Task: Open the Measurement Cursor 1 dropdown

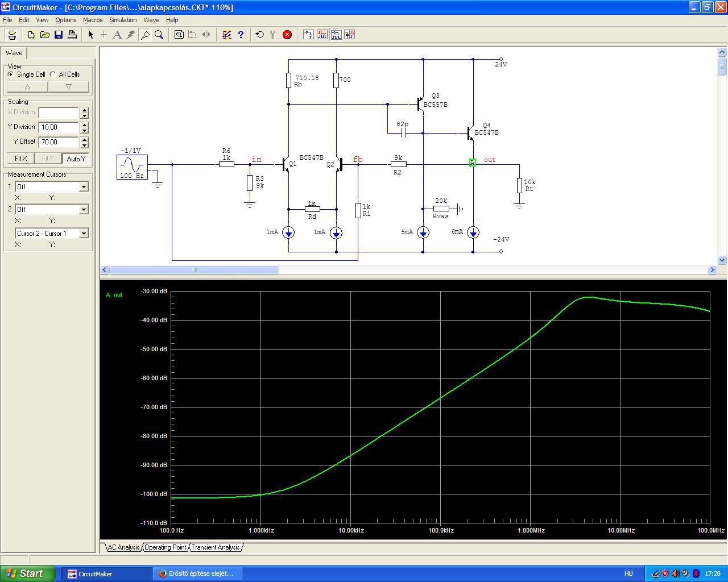Action: click(84, 187)
